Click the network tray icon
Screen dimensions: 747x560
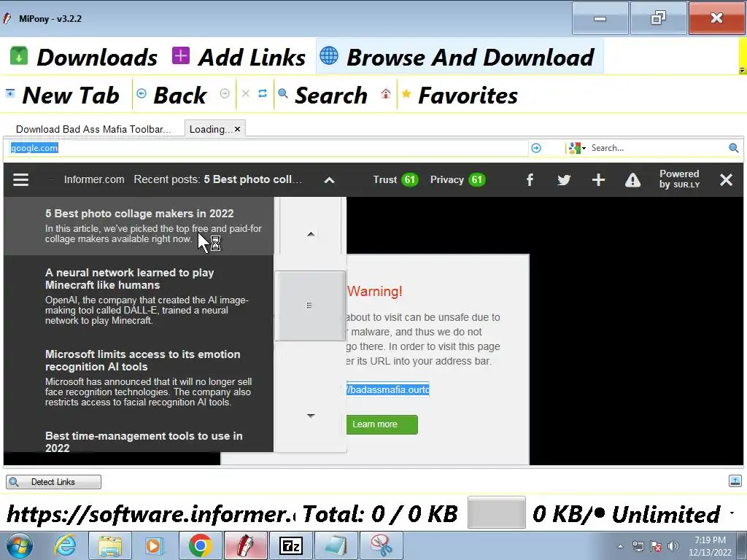coord(638,546)
